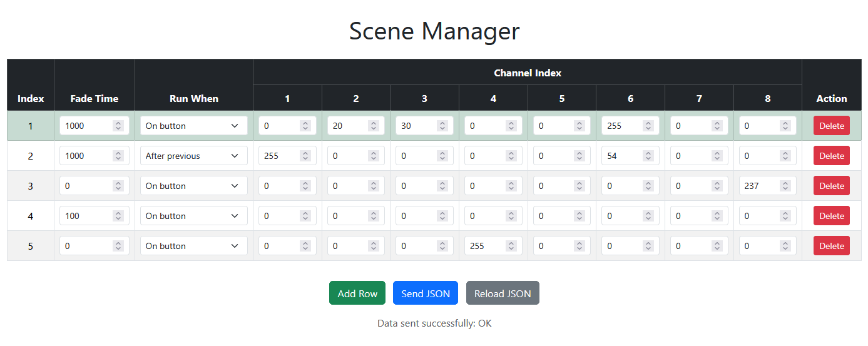Click stepper on row 1 channel 2 value 20

click(374, 126)
